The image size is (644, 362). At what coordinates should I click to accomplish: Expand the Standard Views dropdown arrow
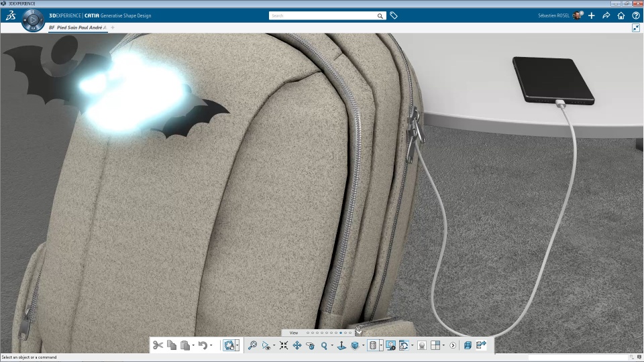coord(363,345)
